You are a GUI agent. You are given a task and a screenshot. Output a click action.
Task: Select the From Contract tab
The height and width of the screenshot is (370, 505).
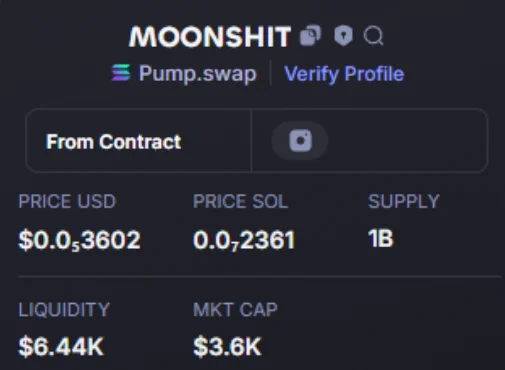coord(113,142)
